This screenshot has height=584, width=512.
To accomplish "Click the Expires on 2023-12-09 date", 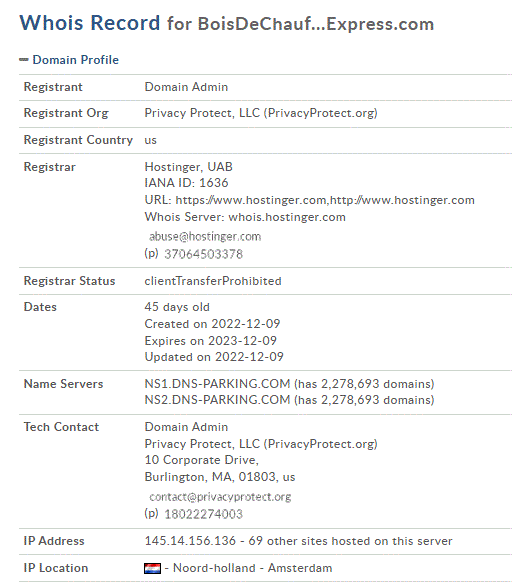I will tap(211, 340).
